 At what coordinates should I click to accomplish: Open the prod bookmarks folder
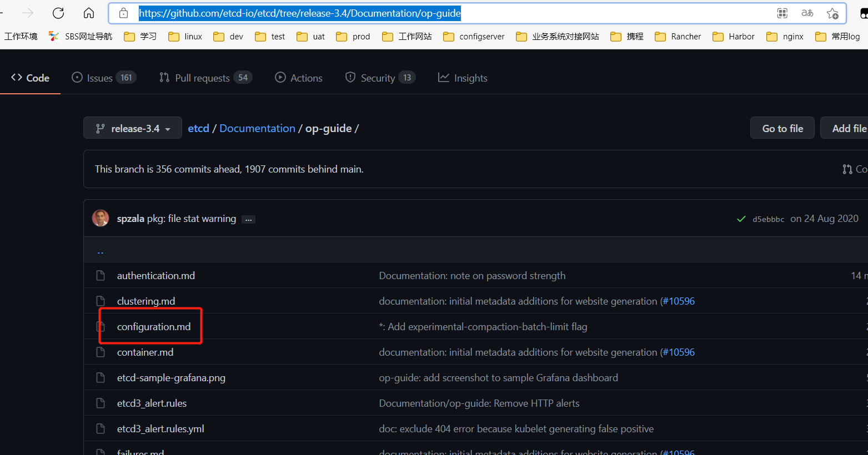[353, 37]
